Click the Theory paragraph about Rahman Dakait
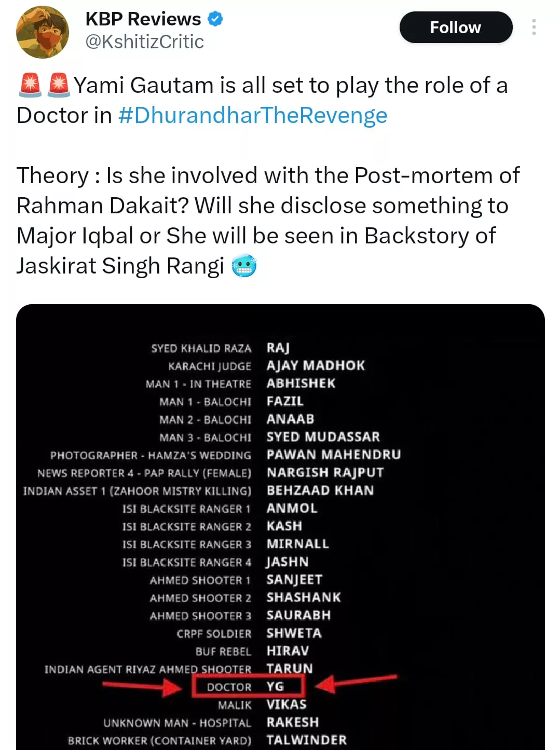This screenshot has width=560, height=750. [267, 220]
